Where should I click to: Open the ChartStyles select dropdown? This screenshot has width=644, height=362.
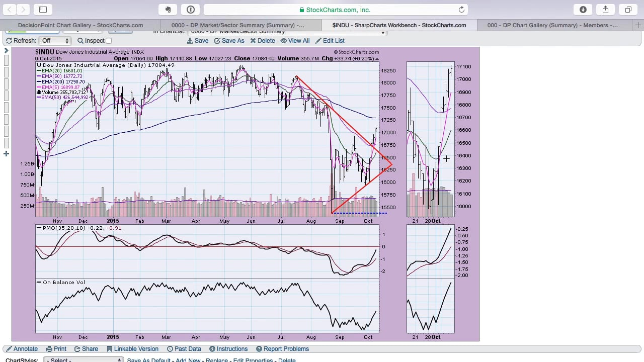(x=83, y=360)
